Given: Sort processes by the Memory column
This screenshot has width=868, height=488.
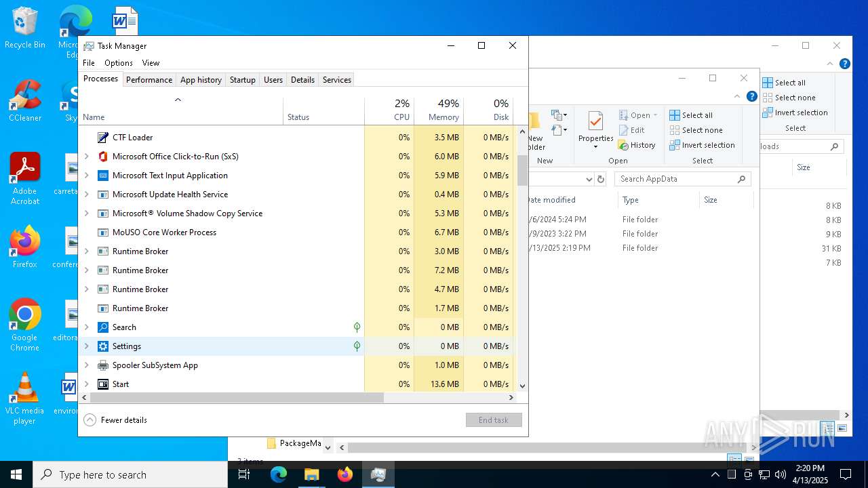Looking at the screenshot, I should point(439,110).
